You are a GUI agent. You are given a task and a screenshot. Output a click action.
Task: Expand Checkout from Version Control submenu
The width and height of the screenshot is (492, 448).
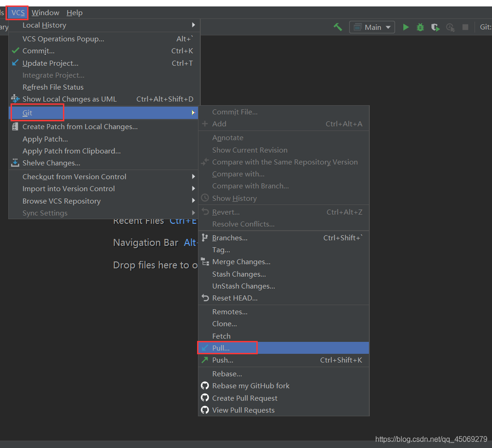coord(104,177)
